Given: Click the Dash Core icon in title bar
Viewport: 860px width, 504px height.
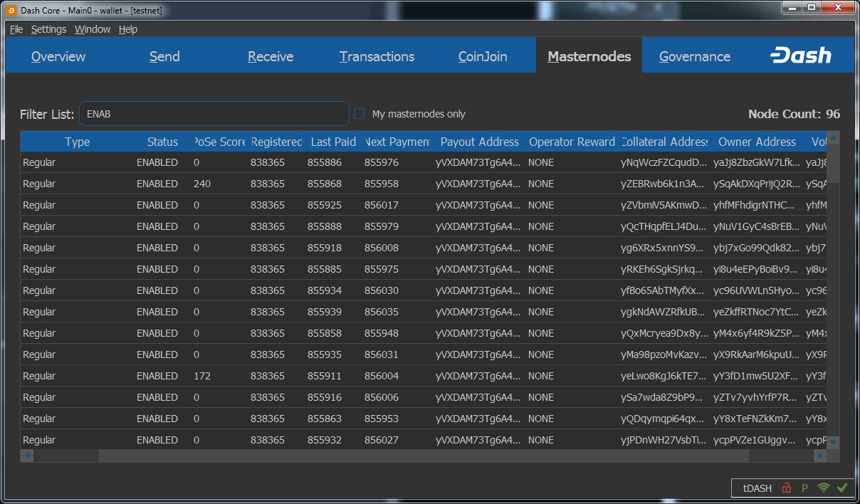Looking at the screenshot, I should pyautogui.click(x=11, y=10).
